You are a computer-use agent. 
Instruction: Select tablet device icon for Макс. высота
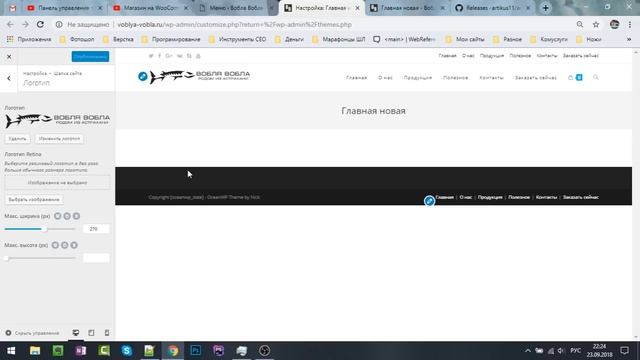(64, 245)
